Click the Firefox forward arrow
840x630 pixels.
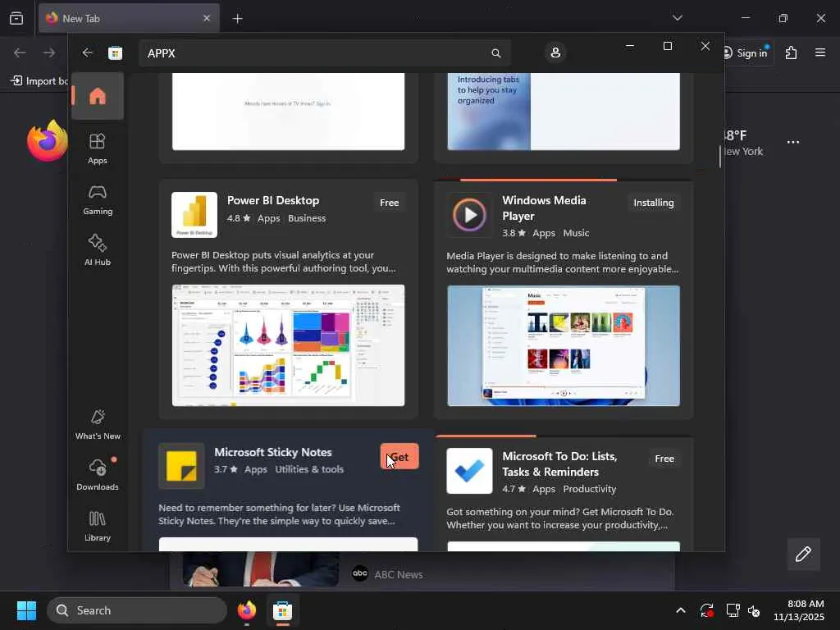tap(48, 52)
